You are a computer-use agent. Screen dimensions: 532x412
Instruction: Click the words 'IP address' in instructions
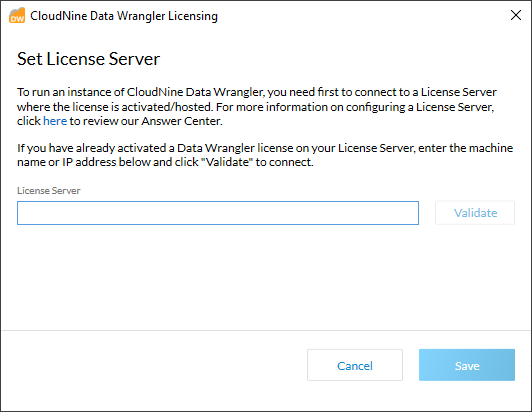[89, 162]
